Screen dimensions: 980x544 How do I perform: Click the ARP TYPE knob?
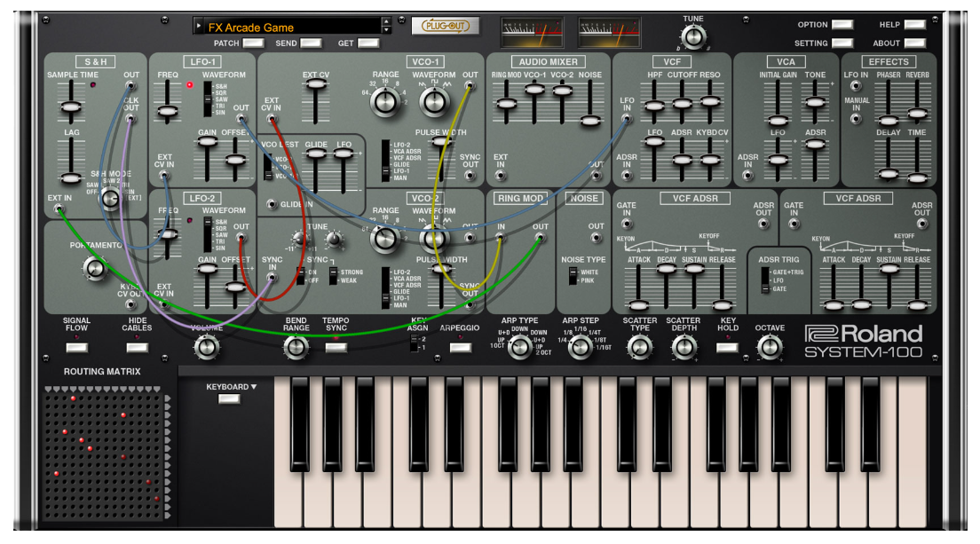[x=519, y=347]
